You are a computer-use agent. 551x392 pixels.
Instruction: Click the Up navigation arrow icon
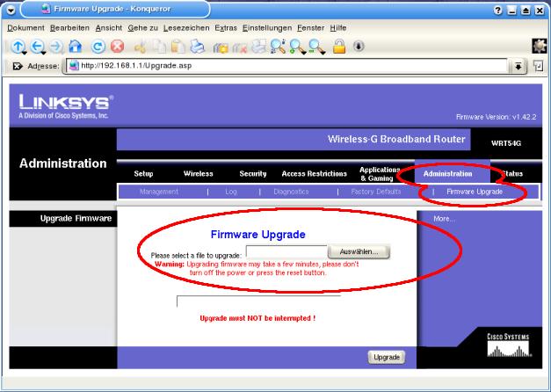(x=18, y=47)
